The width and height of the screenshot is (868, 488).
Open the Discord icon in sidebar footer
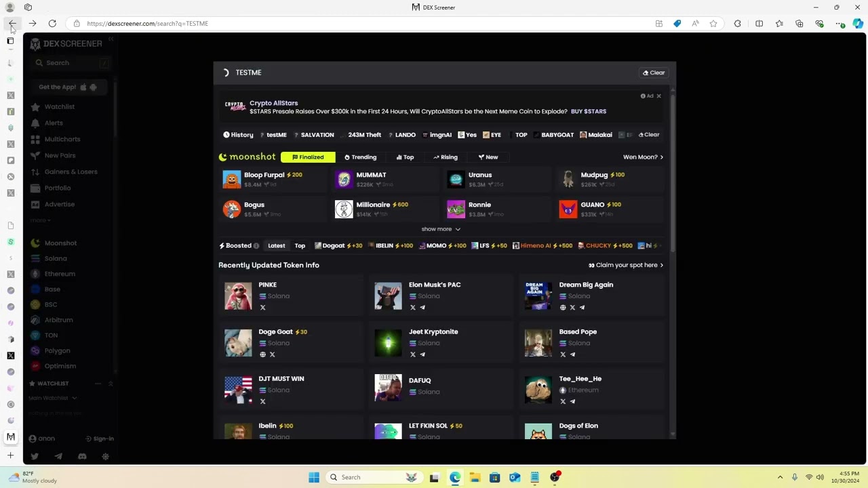click(x=82, y=457)
